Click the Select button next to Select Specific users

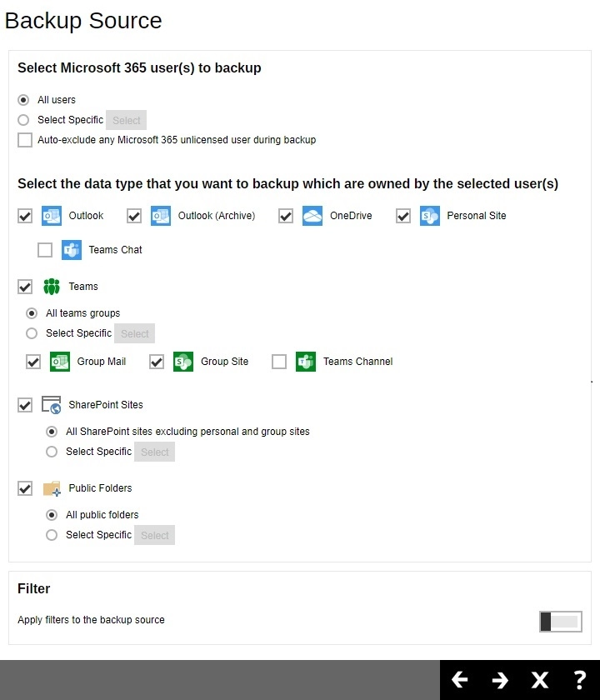click(126, 119)
